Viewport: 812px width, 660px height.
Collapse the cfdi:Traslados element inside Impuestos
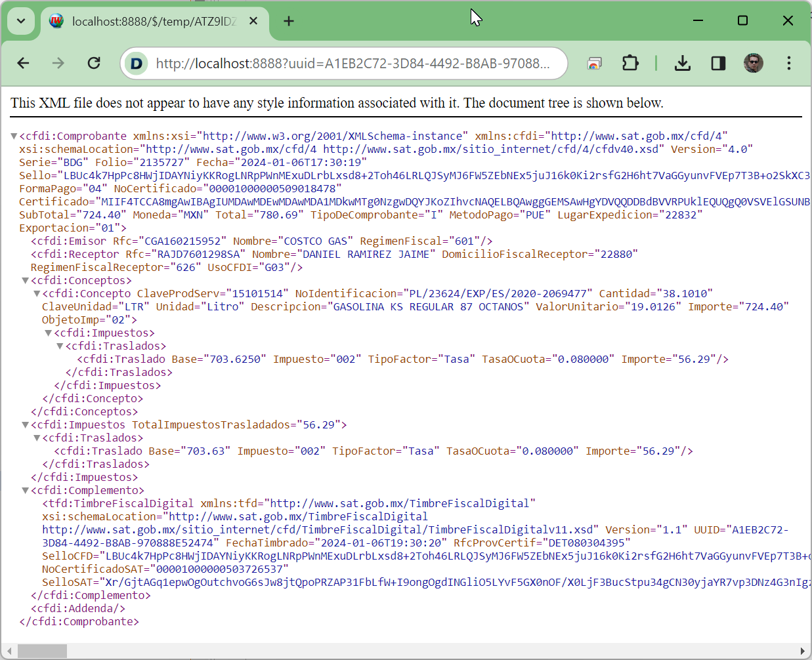[x=37, y=438]
